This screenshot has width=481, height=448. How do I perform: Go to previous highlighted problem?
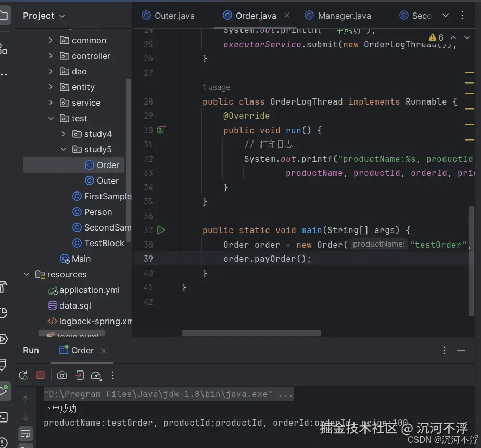(453, 37)
